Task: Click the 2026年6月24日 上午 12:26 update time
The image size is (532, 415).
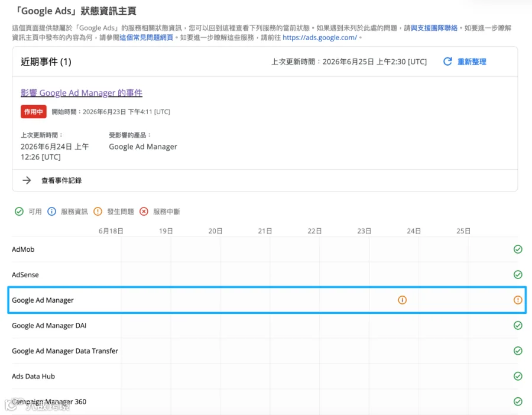Action: pos(54,152)
